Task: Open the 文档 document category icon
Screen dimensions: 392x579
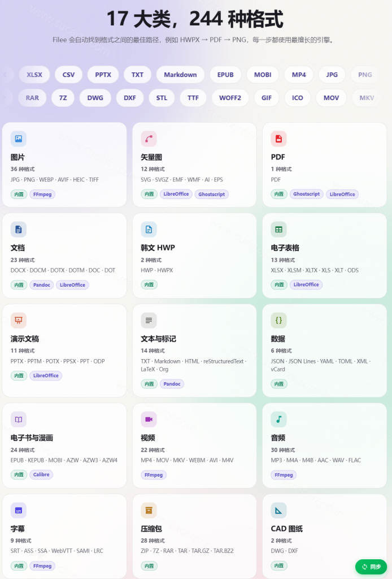Action: click(x=19, y=230)
